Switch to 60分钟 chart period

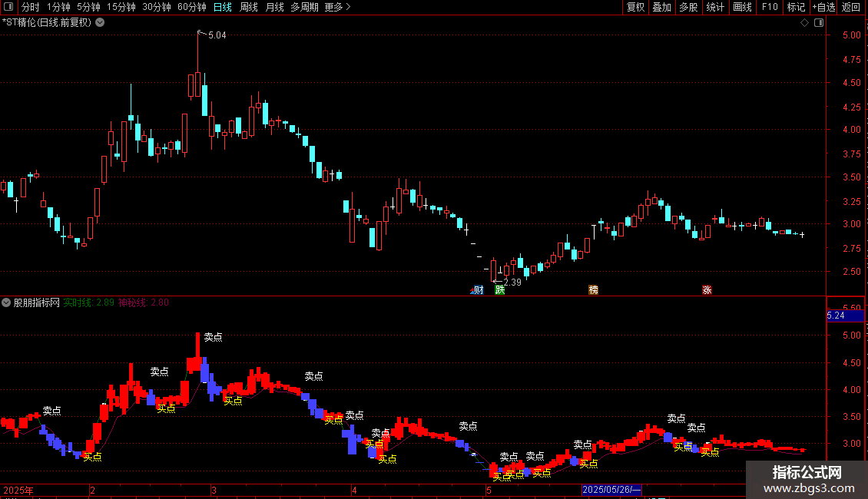(192, 7)
